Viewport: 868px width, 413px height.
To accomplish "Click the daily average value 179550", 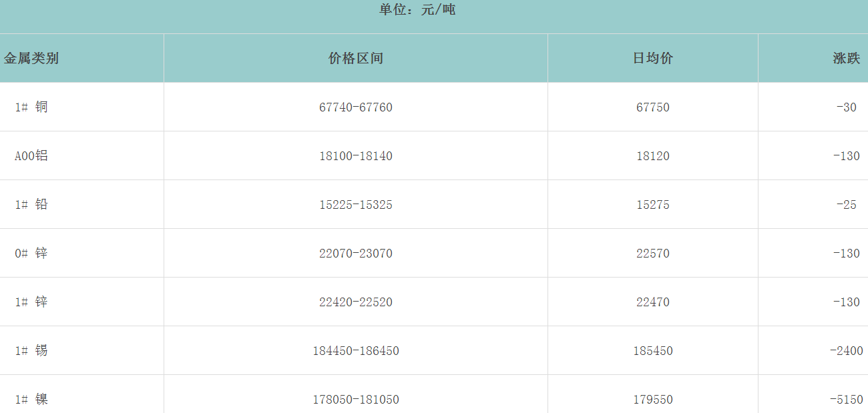I will coord(652,400).
